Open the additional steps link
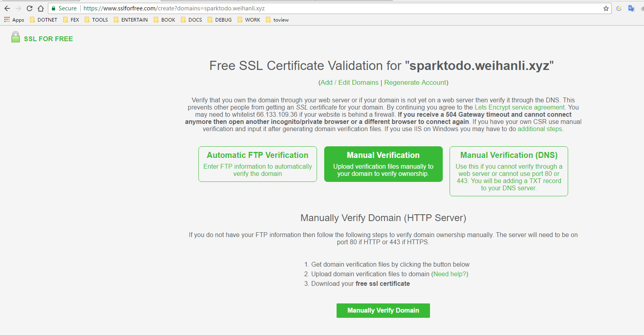This screenshot has width=644, height=335. tap(540, 129)
